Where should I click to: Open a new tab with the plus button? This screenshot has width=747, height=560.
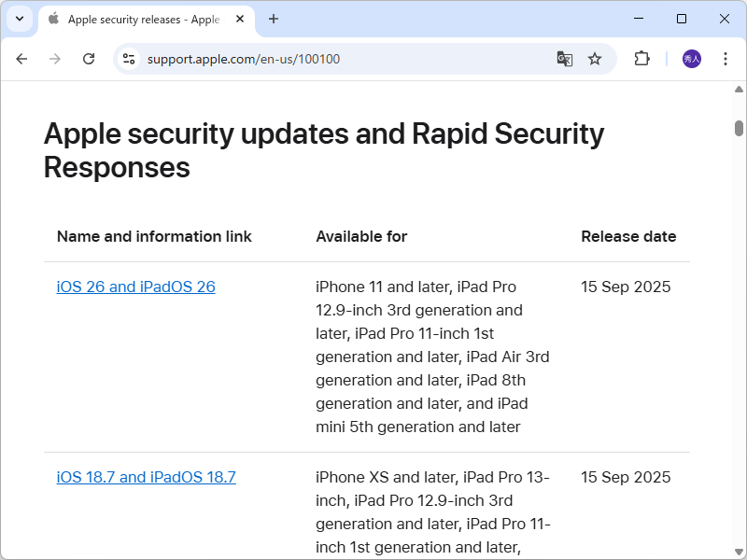pos(273,19)
